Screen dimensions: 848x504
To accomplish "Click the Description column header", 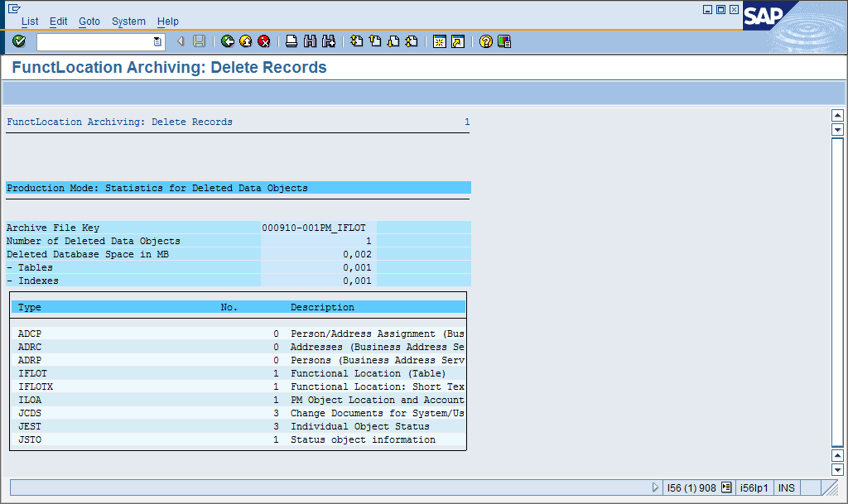I will (x=322, y=307).
